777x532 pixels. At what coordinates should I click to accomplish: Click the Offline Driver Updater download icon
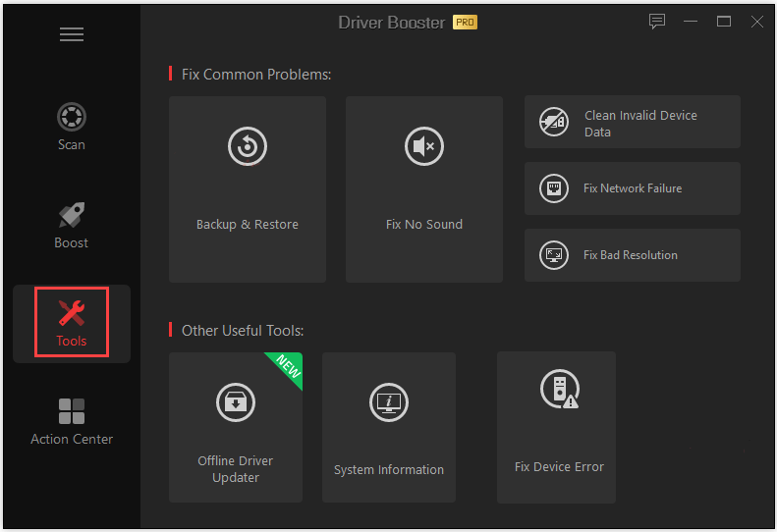click(236, 402)
